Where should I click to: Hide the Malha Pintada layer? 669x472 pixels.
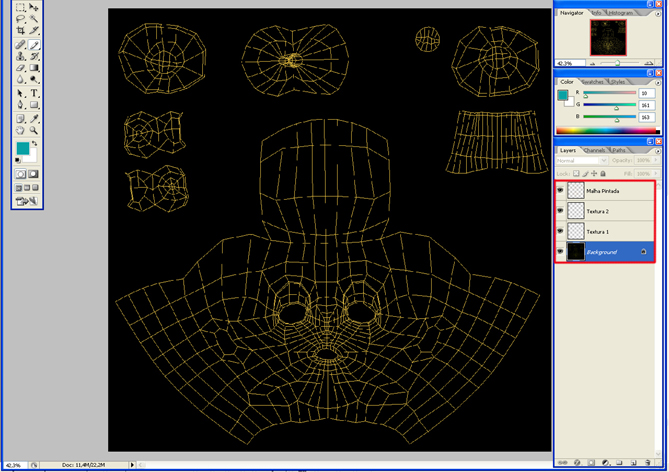click(x=561, y=190)
